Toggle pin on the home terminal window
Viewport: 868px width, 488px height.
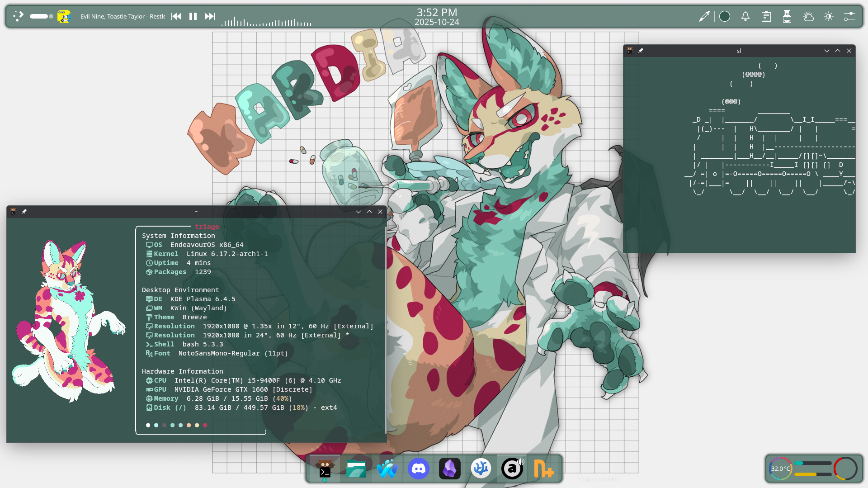[24, 212]
